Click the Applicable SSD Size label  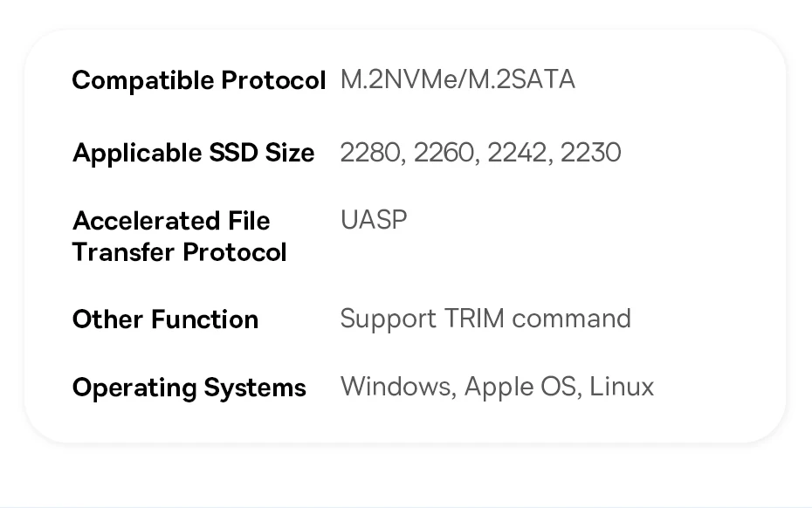[193, 153]
